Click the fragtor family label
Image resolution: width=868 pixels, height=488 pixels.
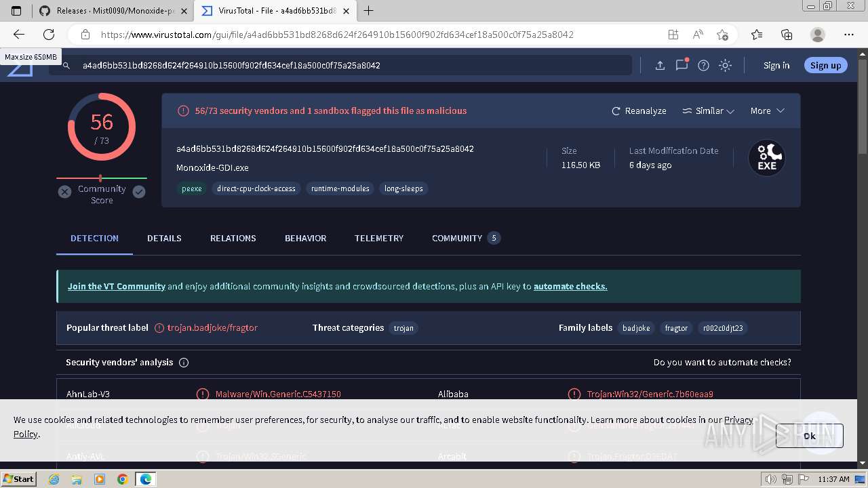[676, 328]
